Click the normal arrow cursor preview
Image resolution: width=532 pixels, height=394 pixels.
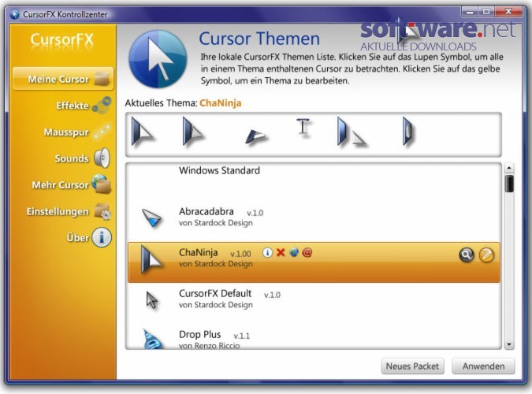143,132
